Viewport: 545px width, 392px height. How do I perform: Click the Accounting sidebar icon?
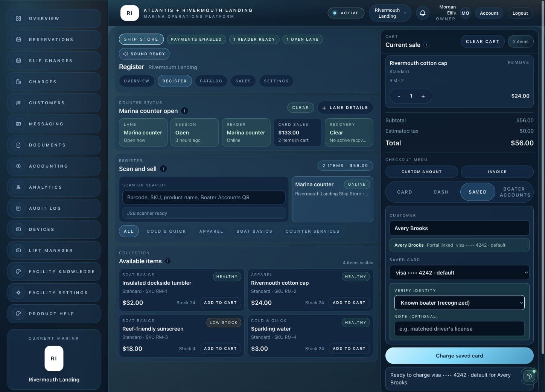pyautogui.click(x=18, y=166)
